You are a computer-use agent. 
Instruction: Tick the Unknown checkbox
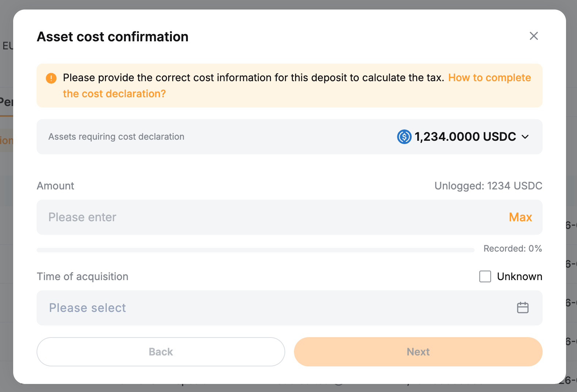pos(485,276)
